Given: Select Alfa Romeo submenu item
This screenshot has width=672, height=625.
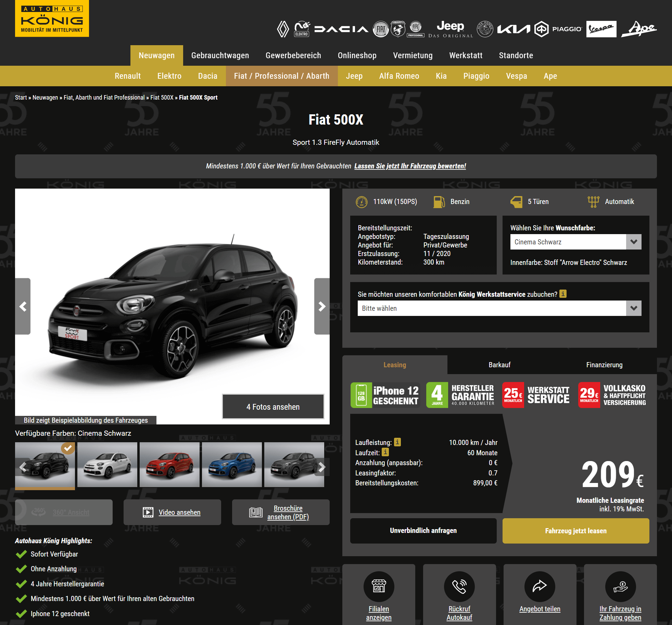Looking at the screenshot, I should 399,76.
